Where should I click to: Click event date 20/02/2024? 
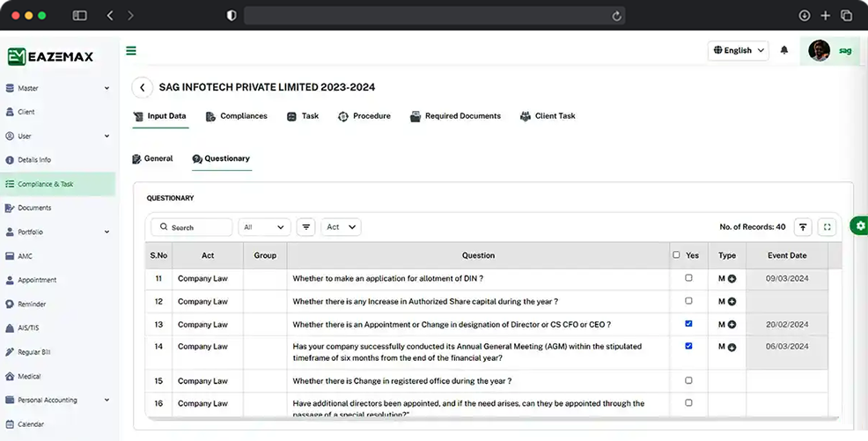coord(787,324)
